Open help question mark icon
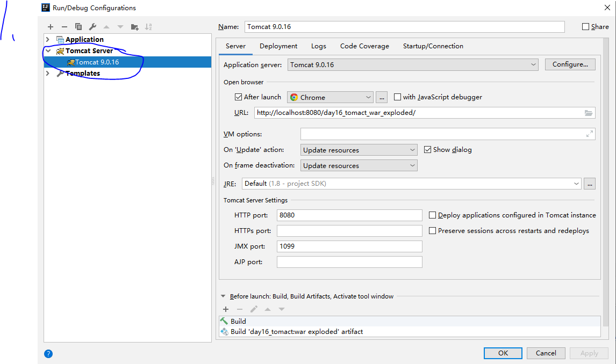This screenshot has height=364, width=616. pyautogui.click(x=48, y=354)
